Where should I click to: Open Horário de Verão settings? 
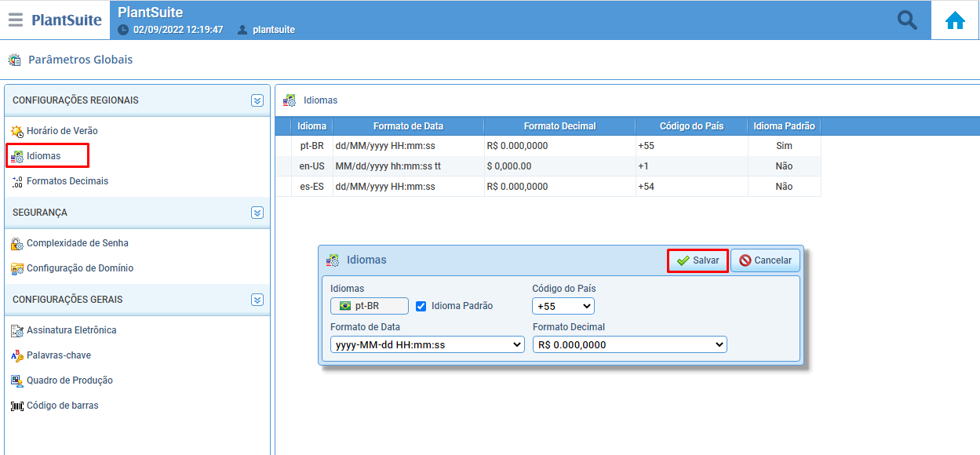point(62,131)
